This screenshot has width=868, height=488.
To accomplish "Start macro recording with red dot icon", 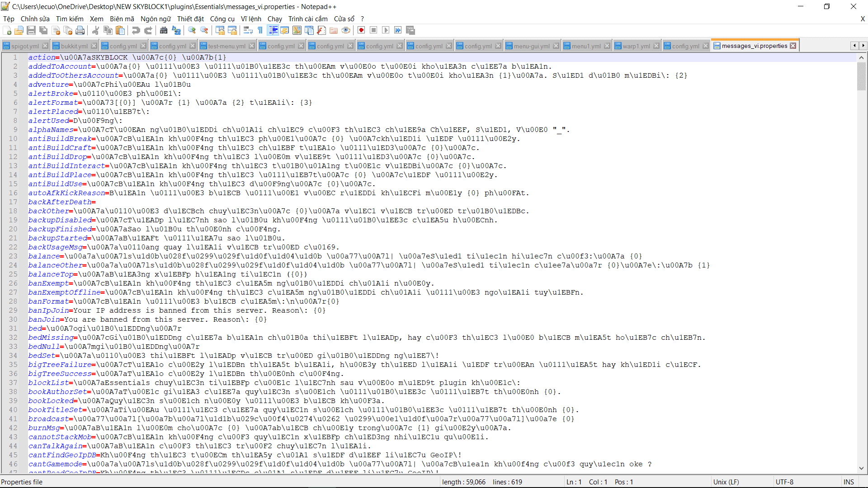I will 361,30.
